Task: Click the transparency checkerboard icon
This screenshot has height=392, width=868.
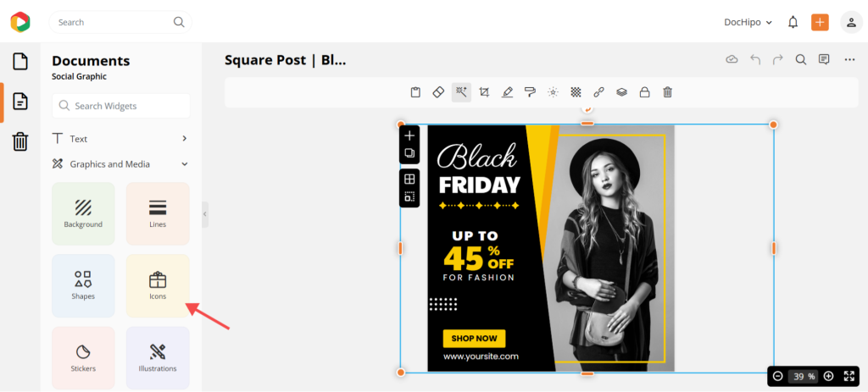Action: tap(576, 92)
